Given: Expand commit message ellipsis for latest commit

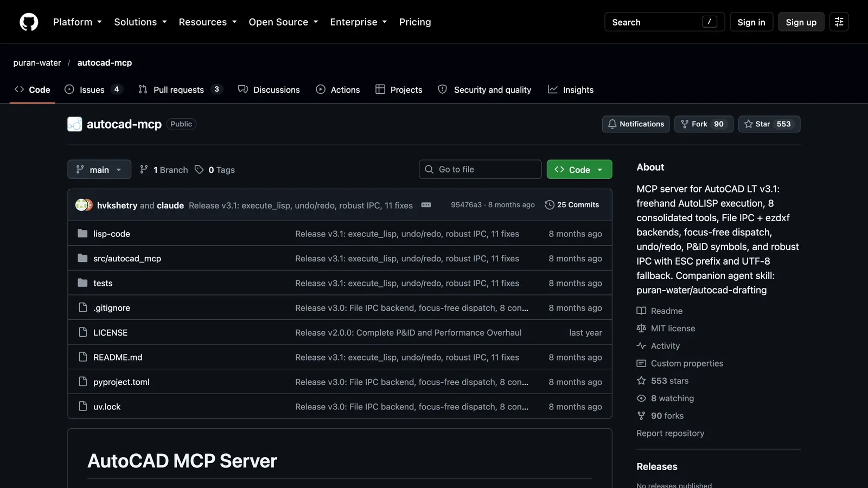Looking at the screenshot, I should click(426, 205).
